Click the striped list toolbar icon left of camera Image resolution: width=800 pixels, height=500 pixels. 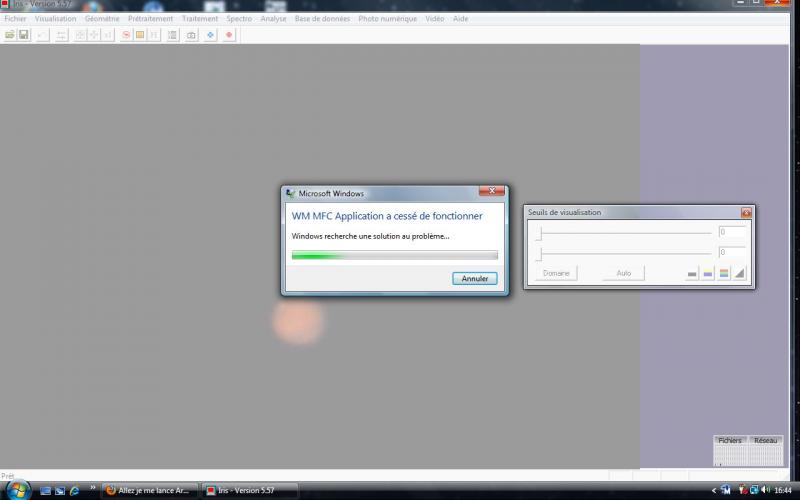click(173, 35)
